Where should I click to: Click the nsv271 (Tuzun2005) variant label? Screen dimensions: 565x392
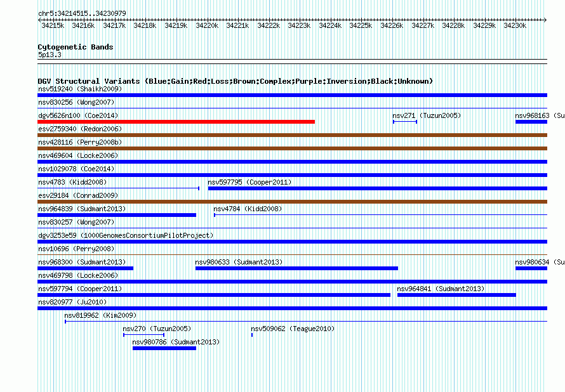tap(427, 115)
